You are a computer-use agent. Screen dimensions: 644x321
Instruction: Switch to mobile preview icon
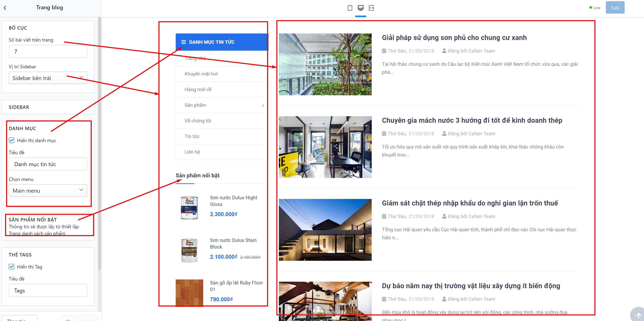350,8
